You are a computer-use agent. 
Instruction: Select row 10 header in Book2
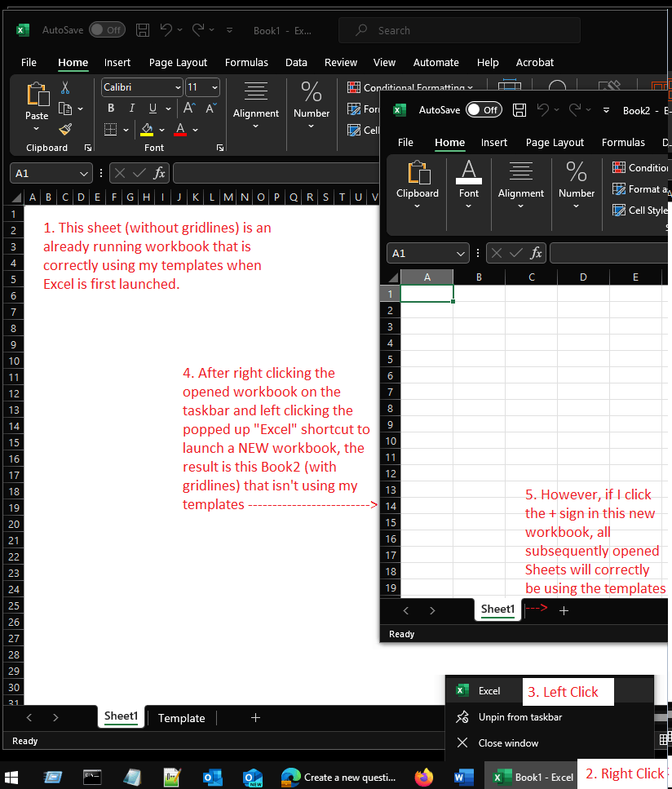pyautogui.click(x=391, y=441)
